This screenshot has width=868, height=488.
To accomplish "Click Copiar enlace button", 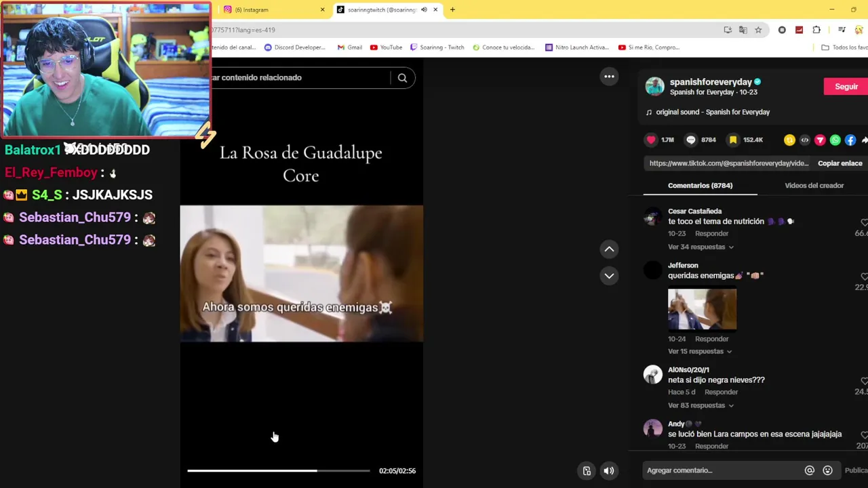I will (x=840, y=163).
